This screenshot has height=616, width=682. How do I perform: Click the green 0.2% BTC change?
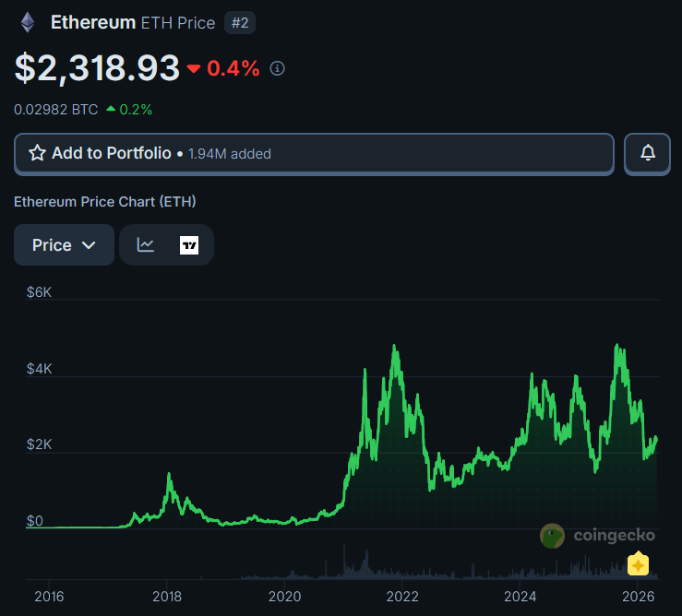pyautogui.click(x=136, y=110)
